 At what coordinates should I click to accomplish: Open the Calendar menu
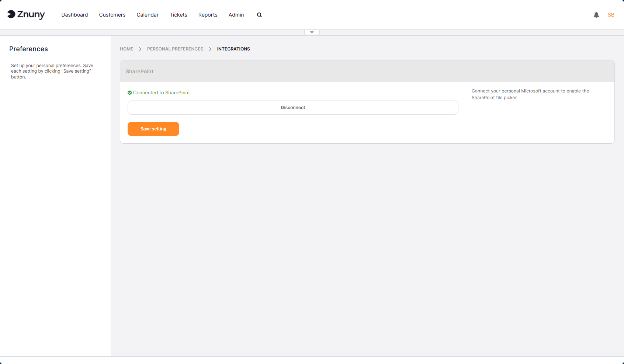tap(148, 15)
